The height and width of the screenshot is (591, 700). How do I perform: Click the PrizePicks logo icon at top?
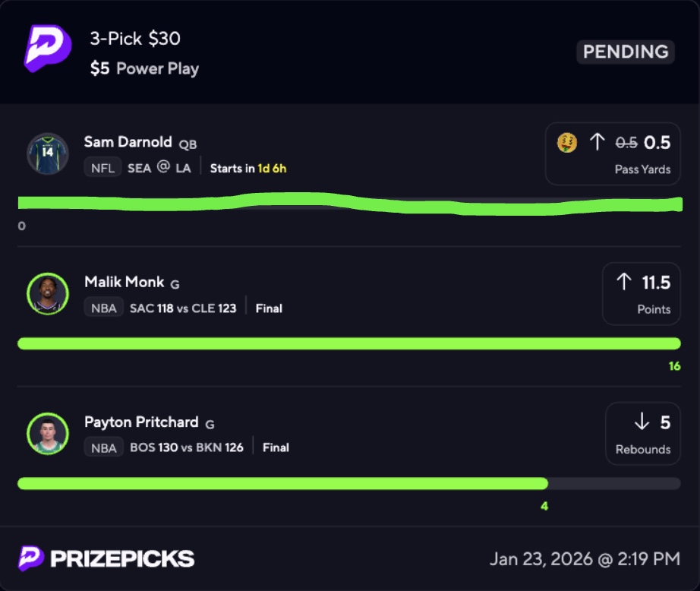(47, 48)
